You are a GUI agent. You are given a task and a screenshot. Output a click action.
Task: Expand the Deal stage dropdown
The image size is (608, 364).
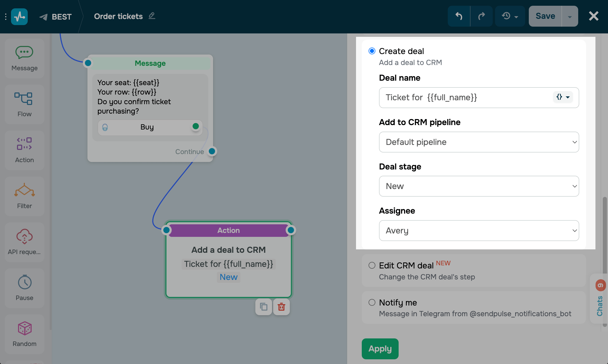[479, 186]
